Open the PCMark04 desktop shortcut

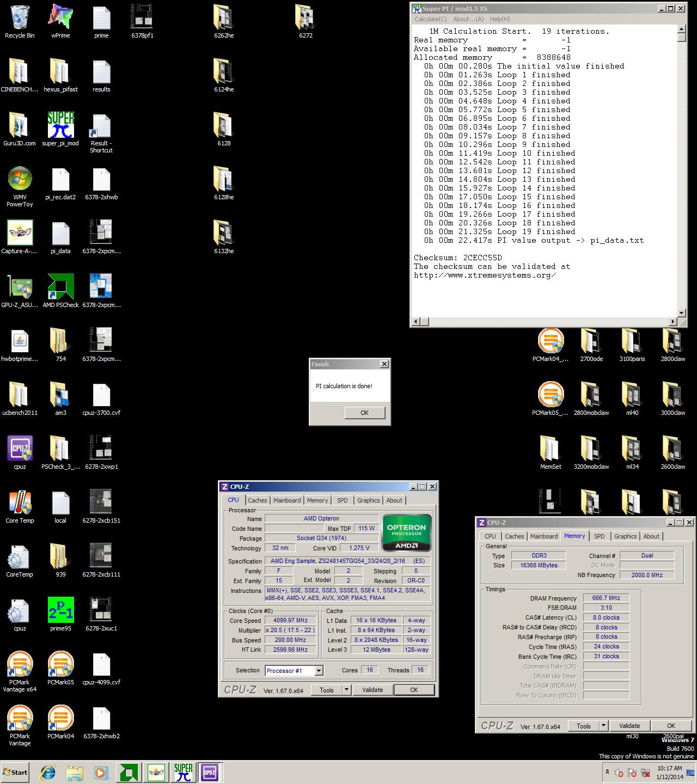[60, 722]
